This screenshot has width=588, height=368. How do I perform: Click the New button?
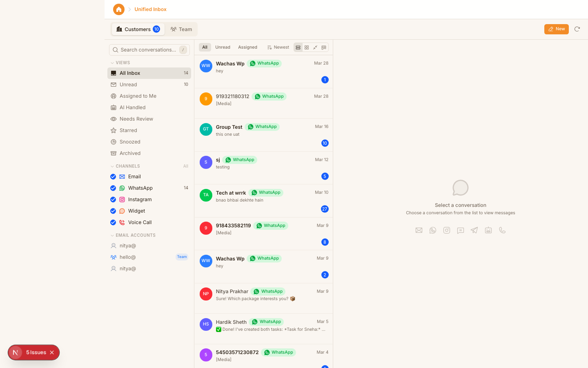pyautogui.click(x=556, y=29)
